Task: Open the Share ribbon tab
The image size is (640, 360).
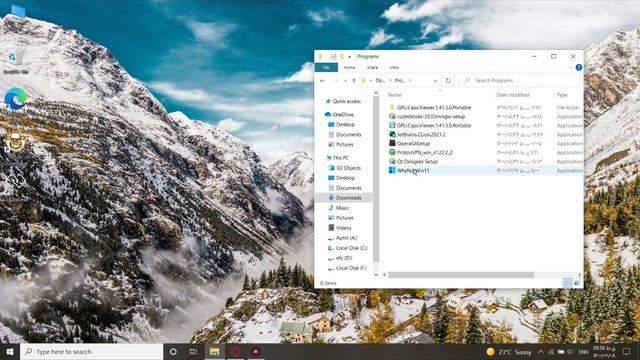Action: (x=372, y=67)
